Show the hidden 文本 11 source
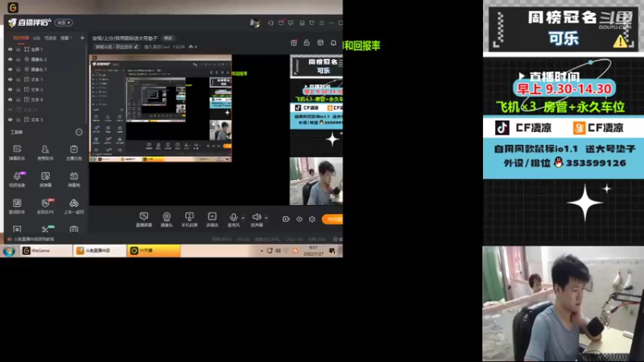 pyautogui.click(x=10, y=109)
